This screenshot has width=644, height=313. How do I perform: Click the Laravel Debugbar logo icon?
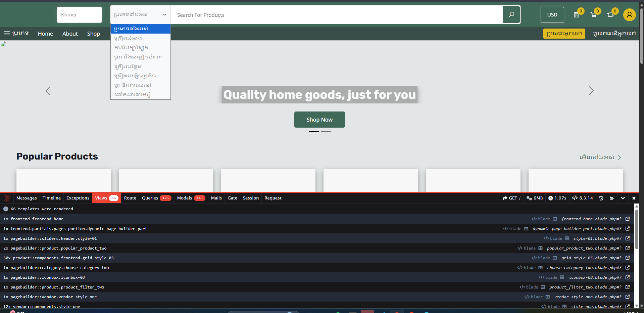(x=7, y=198)
